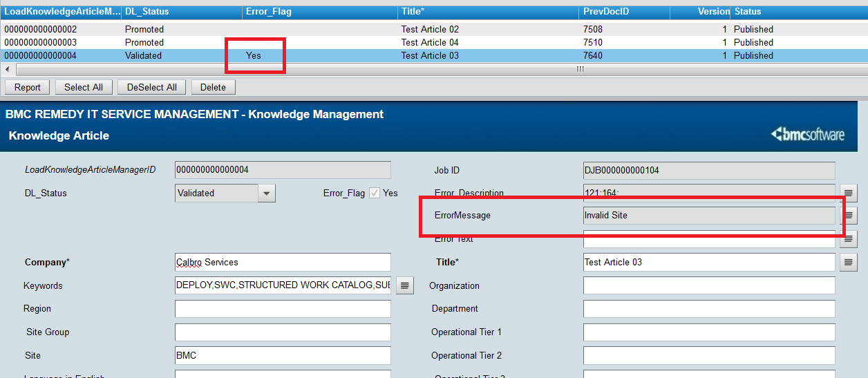Open the Keywords field expand icon
The width and height of the screenshot is (868, 378).
click(x=405, y=285)
